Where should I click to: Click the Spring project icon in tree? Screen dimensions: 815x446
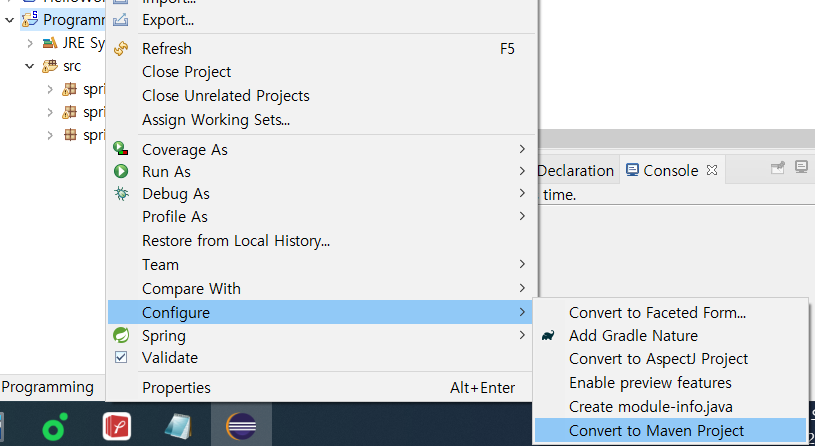pyautogui.click(x=30, y=19)
